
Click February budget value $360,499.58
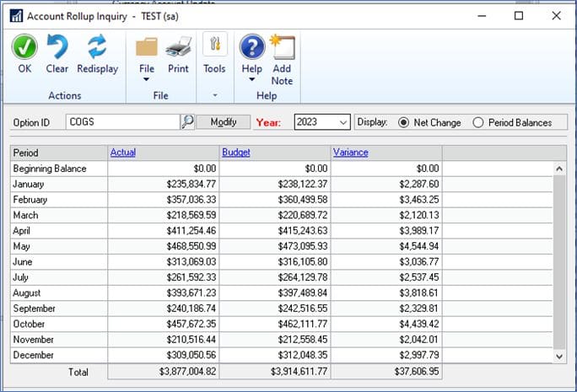pyautogui.click(x=303, y=200)
